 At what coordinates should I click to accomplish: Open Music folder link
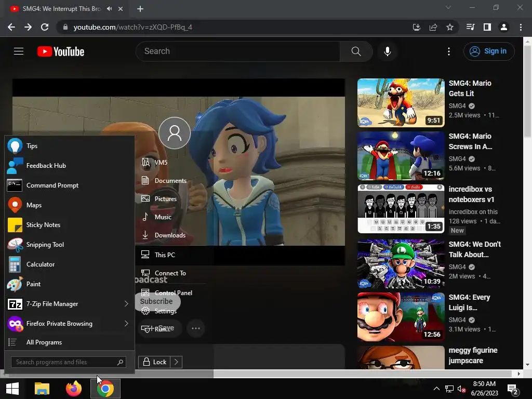tap(157, 217)
